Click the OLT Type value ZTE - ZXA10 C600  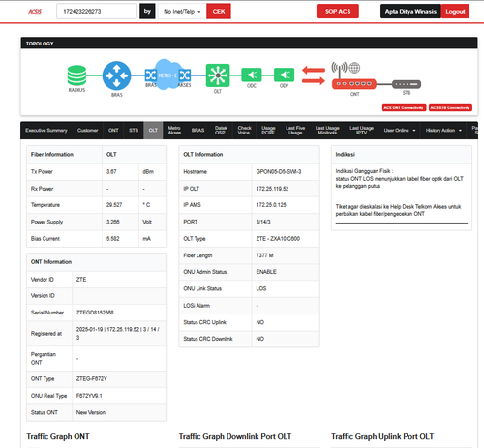click(x=278, y=239)
